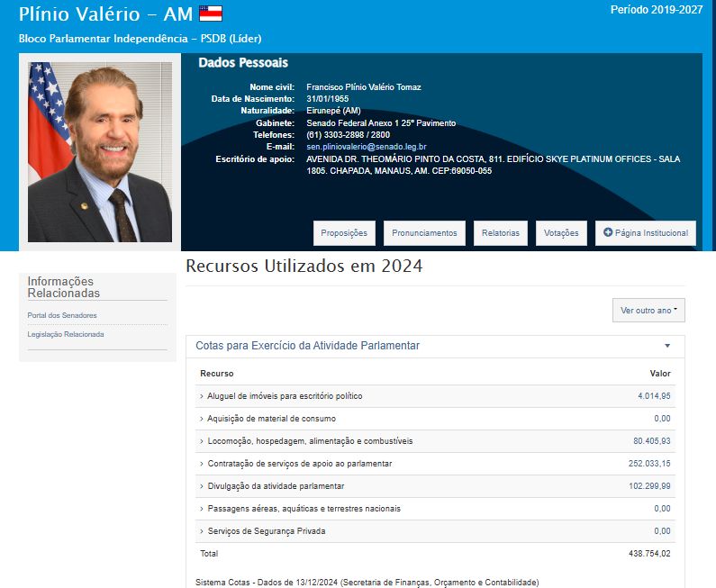716x588 pixels.
Task: Click the Recurso column header
Action: (x=216, y=374)
